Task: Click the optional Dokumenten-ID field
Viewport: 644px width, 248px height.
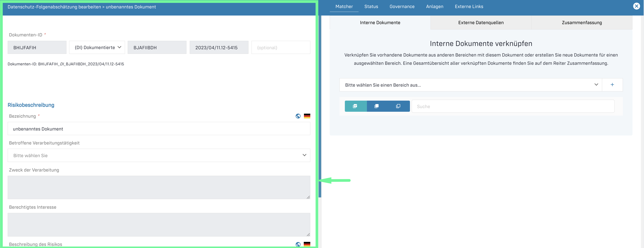Action: pyautogui.click(x=281, y=47)
